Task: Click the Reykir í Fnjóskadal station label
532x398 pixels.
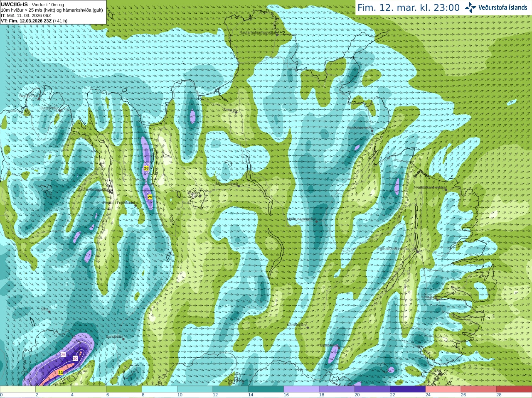Action: 119,203
